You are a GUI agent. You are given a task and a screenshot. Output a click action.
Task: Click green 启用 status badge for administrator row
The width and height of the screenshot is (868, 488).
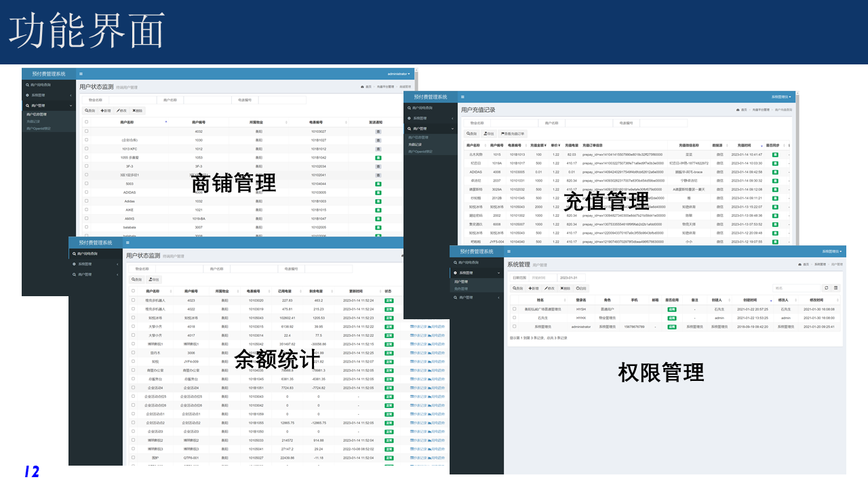coord(671,326)
